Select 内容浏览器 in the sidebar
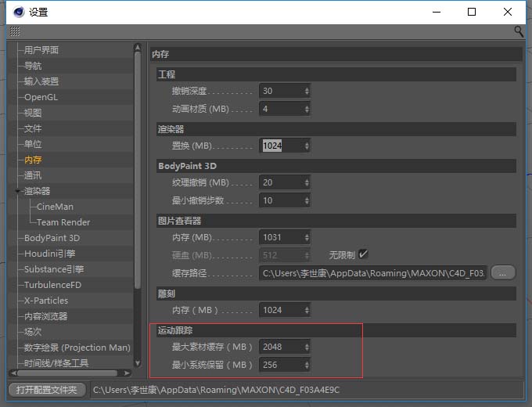 pos(45,316)
